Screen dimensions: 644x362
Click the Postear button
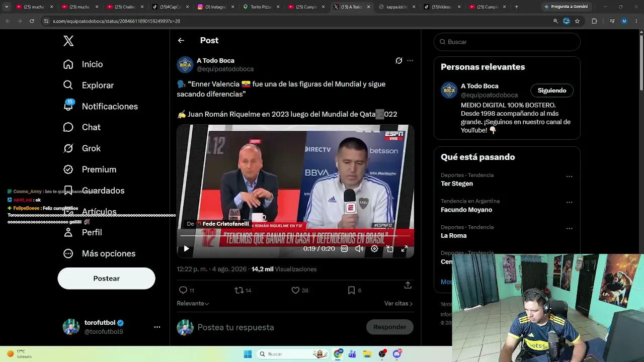point(106,279)
